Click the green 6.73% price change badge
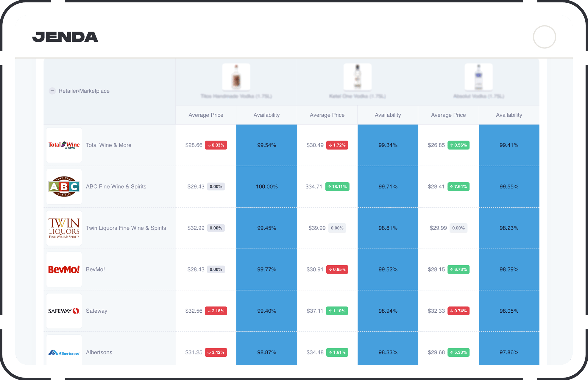The height and width of the screenshot is (380, 588). click(458, 269)
